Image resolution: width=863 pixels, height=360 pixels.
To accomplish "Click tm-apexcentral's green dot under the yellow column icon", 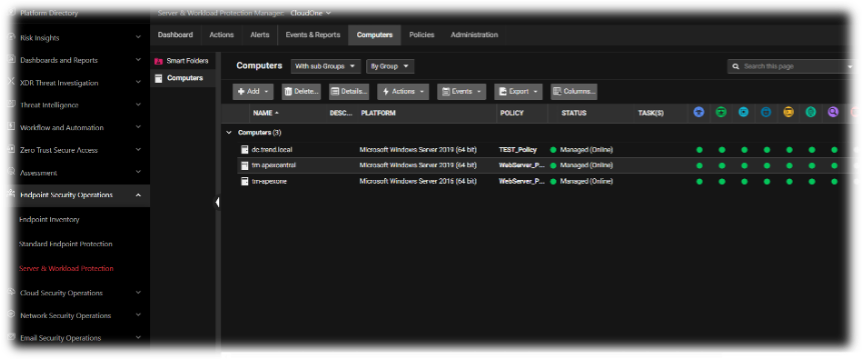I will (789, 165).
